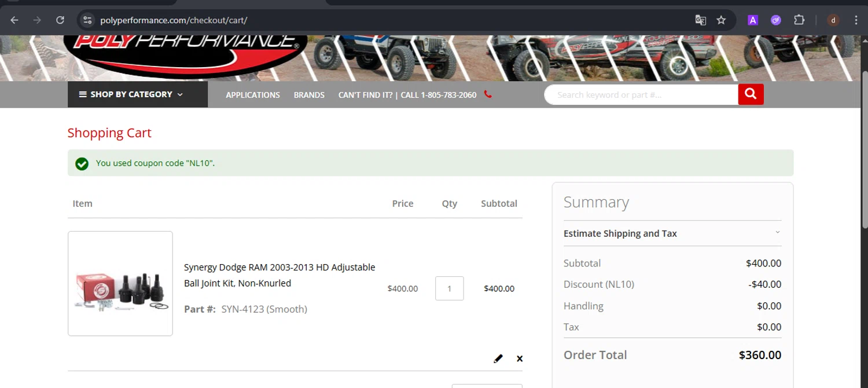Click the 'Part #:' SYN-4123 (Smooth) text
The height and width of the screenshot is (388, 868).
pos(245,309)
